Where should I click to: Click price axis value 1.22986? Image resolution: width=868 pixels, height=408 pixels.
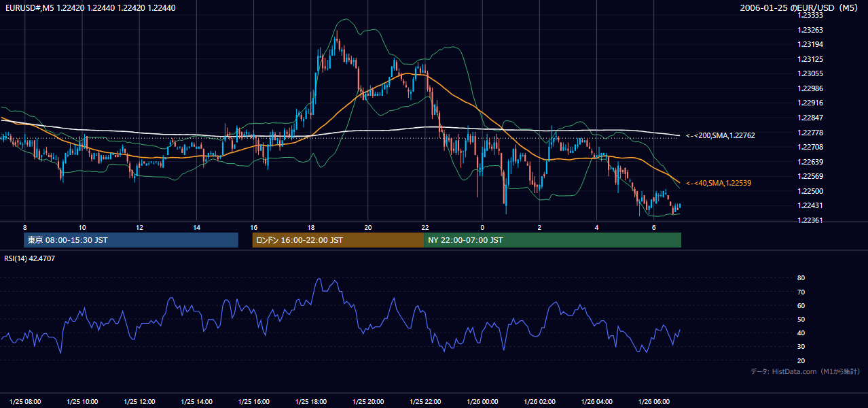[810, 88]
